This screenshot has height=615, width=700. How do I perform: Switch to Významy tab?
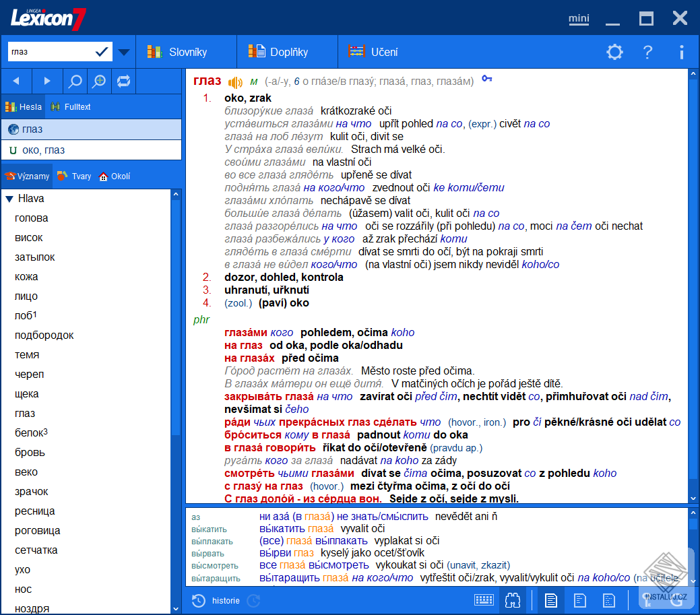click(27, 176)
